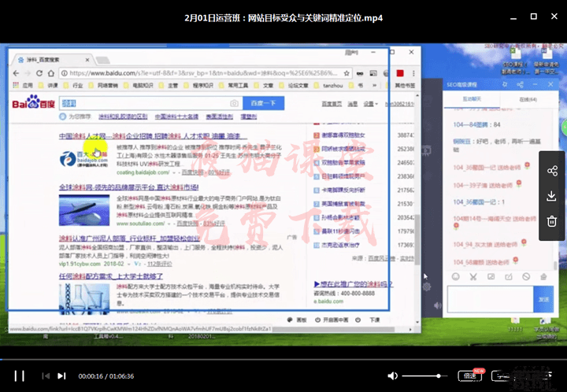
Task: Click the image icon in chat toolbar
Action: pos(491,277)
